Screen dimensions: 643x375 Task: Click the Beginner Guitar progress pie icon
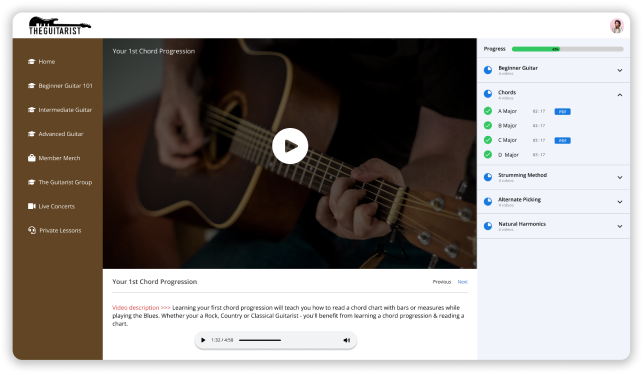(x=488, y=70)
